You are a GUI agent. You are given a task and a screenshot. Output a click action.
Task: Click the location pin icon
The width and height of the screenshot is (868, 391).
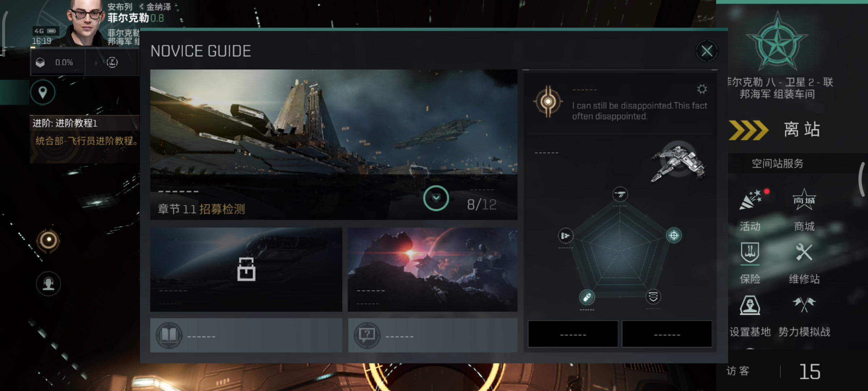(x=43, y=92)
